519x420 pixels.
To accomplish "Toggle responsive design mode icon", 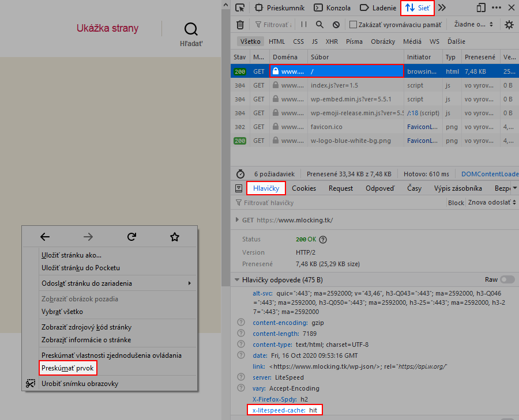I will click(481, 8).
